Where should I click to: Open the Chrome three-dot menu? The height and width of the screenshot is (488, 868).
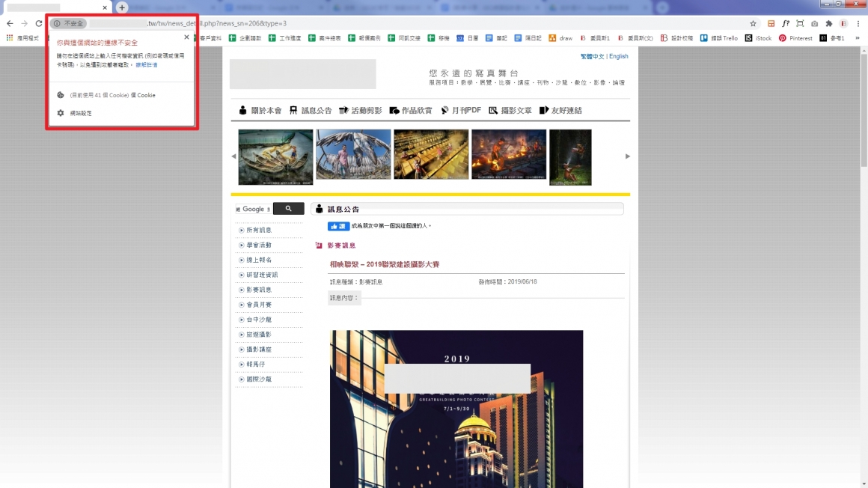coord(858,23)
